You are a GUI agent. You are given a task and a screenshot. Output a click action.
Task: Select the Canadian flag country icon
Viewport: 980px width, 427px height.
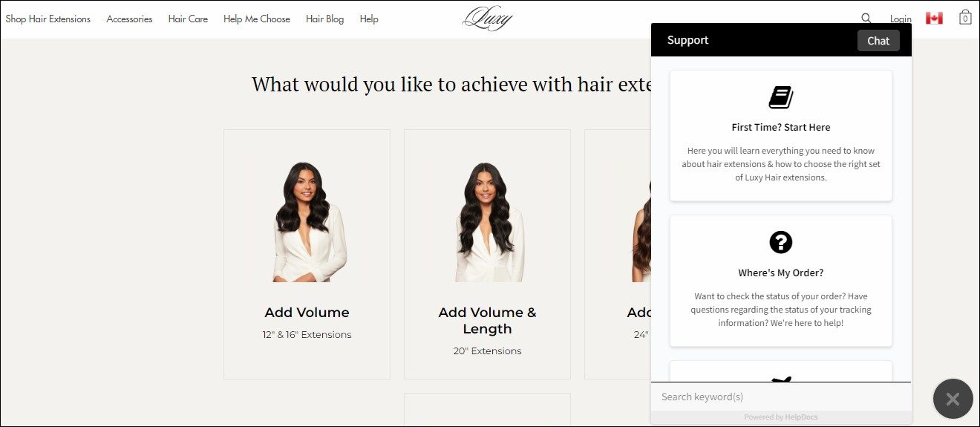[x=934, y=19]
